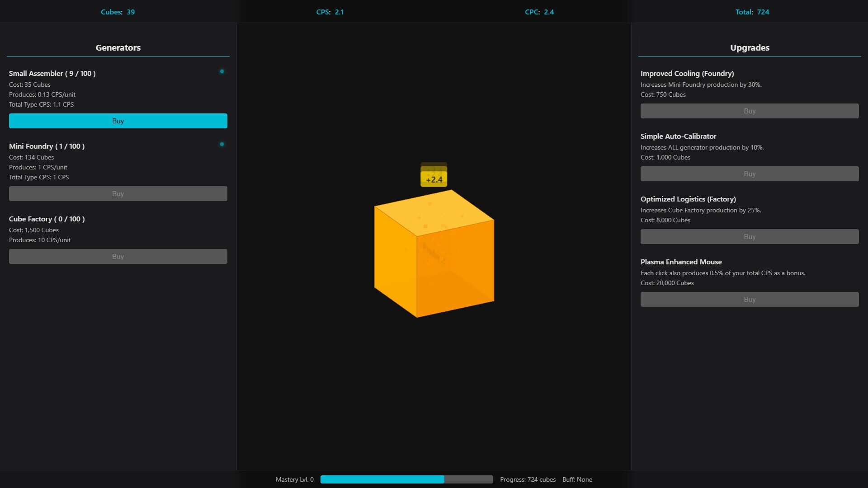Buy the Improved Cooling (Foundry) upgrade
This screenshot has height=488, width=868.
[x=749, y=111]
